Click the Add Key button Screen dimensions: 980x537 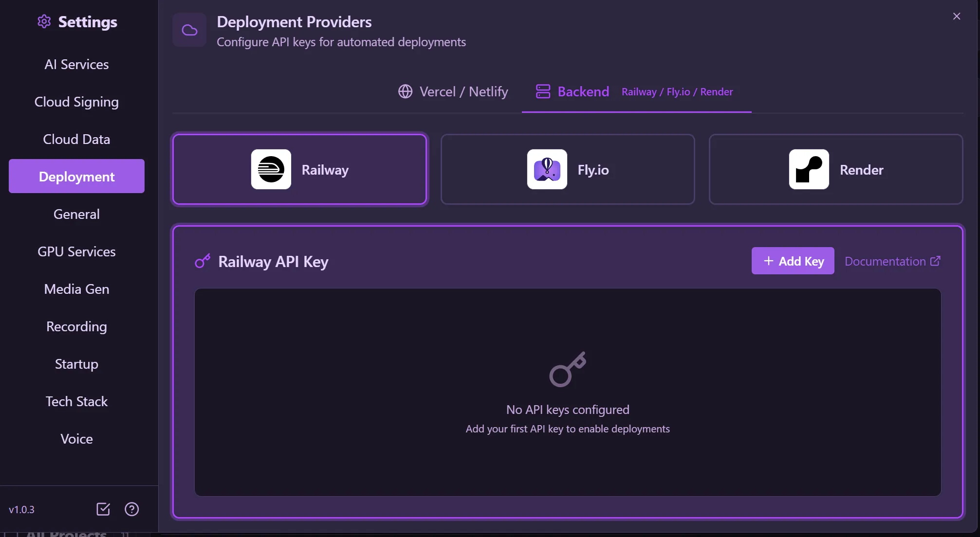click(x=793, y=261)
